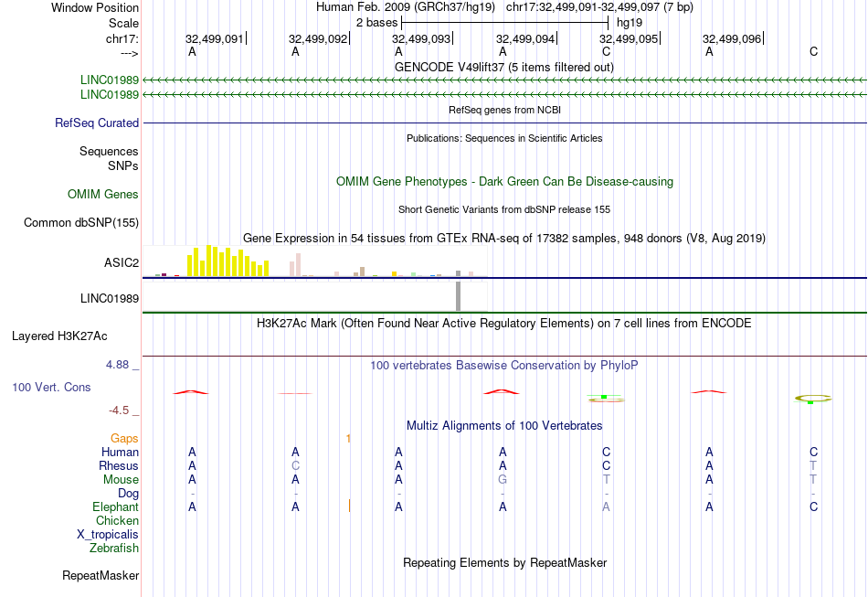Select the Common dbSNP(155) track label

pyautogui.click(x=80, y=223)
